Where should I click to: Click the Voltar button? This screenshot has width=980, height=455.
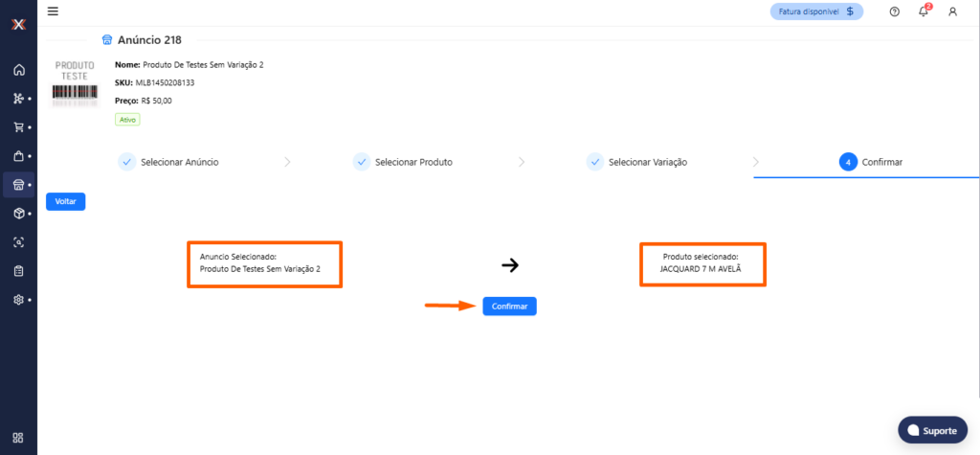(x=65, y=202)
